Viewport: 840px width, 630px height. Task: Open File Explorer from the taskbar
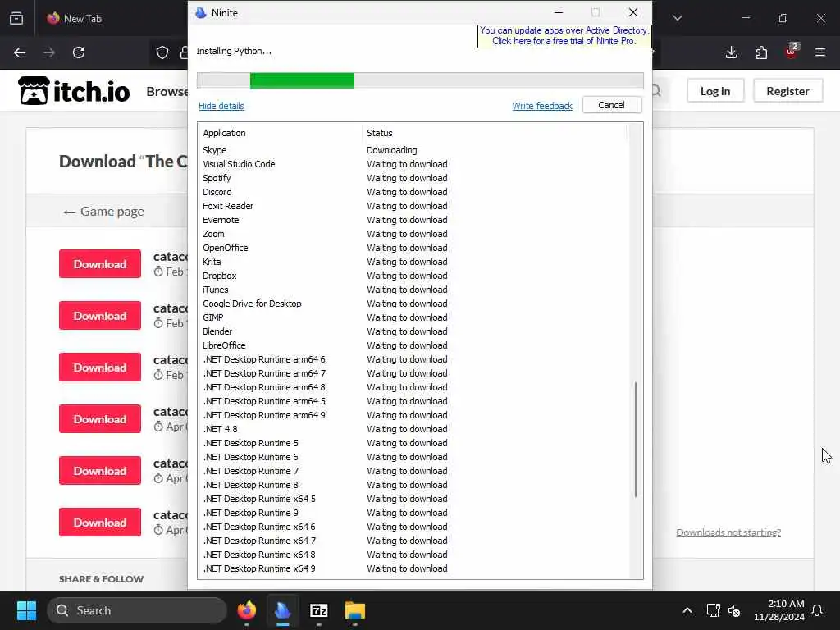(354, 610)
